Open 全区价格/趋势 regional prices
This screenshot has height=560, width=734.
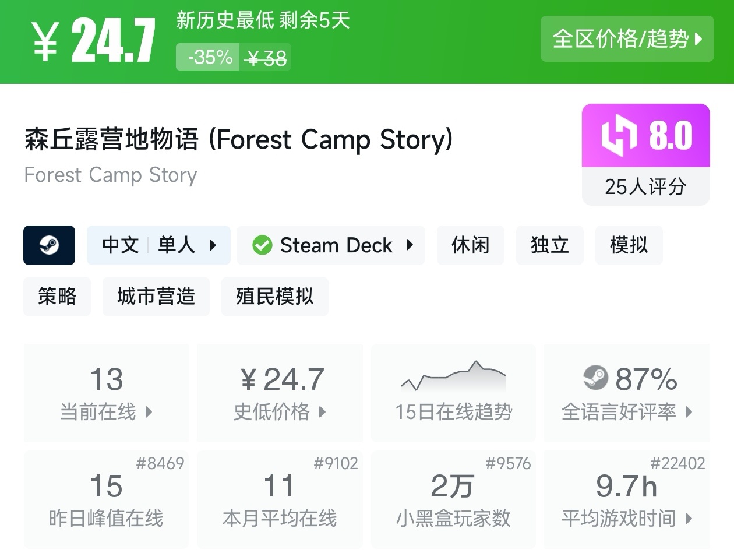coord(627,39)
